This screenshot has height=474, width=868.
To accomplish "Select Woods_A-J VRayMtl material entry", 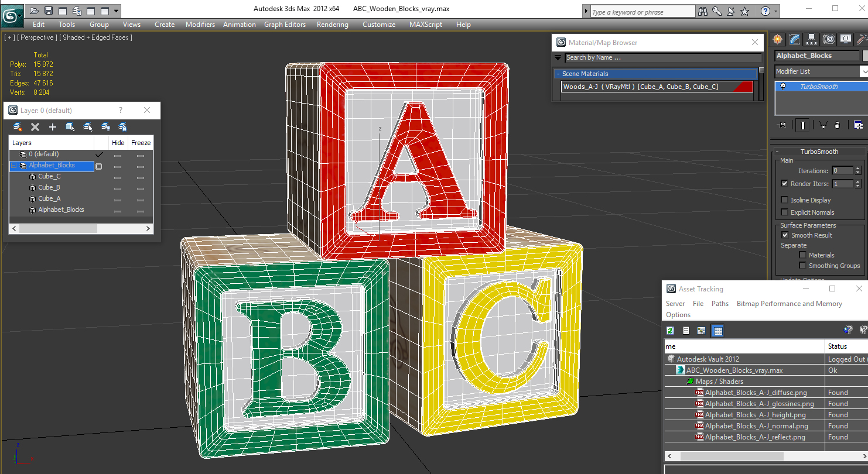I will pyautogui.click(x=657, y=87).
